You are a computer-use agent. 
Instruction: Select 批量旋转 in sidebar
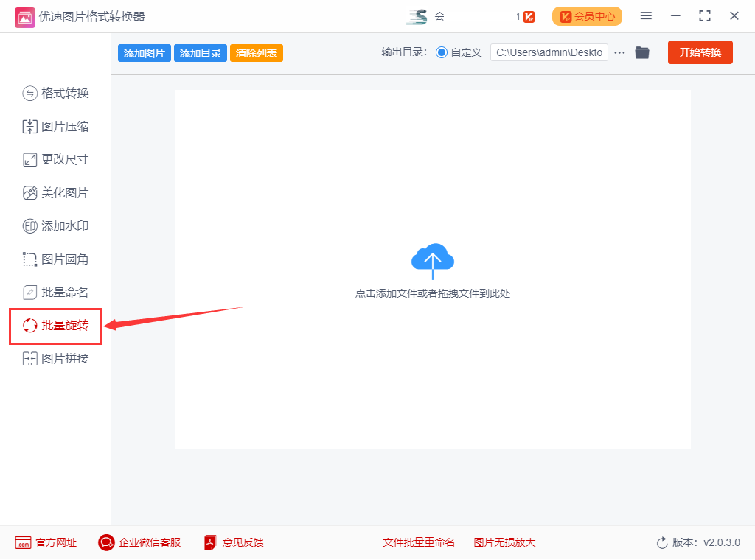coord(56,326)
